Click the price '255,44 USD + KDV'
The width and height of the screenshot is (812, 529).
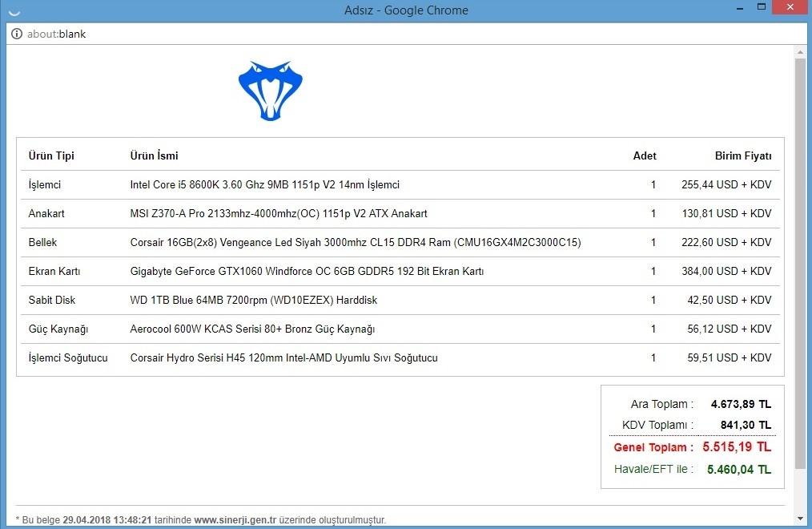726,185
